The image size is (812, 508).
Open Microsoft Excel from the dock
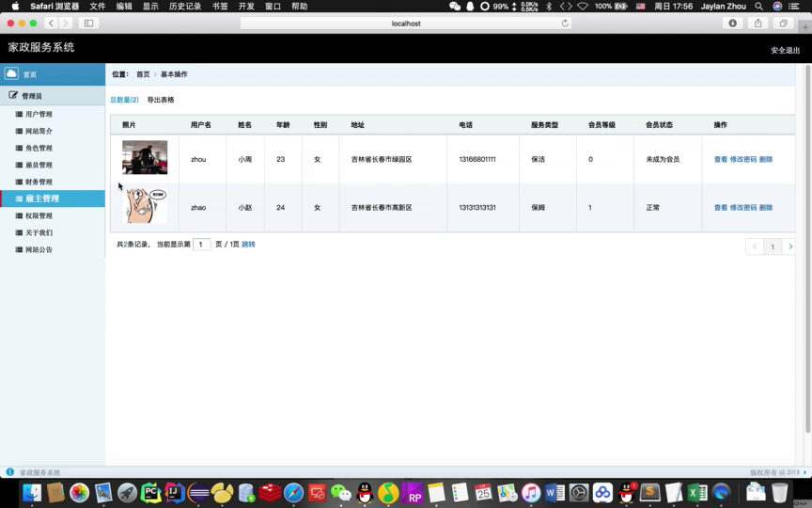coord(697,492)
